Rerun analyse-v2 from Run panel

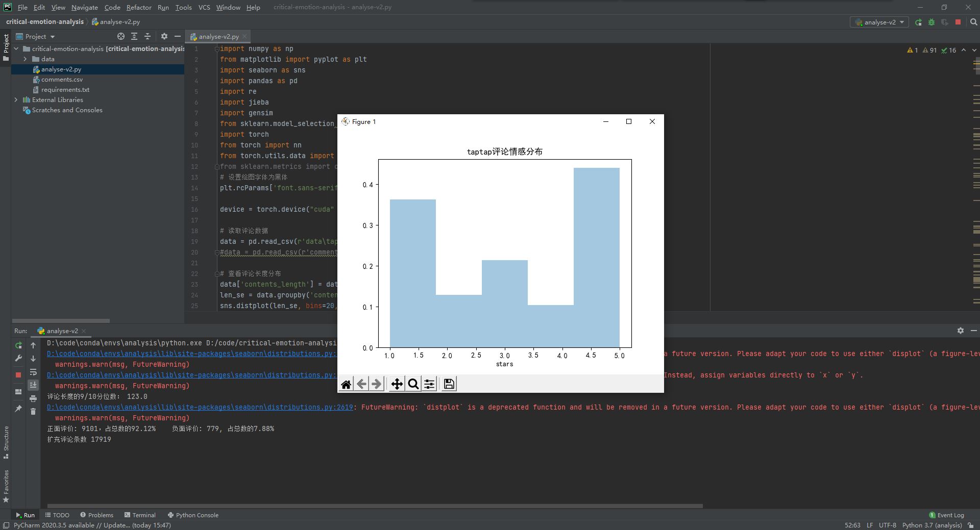pyautogui.click(x=18, y=345)
